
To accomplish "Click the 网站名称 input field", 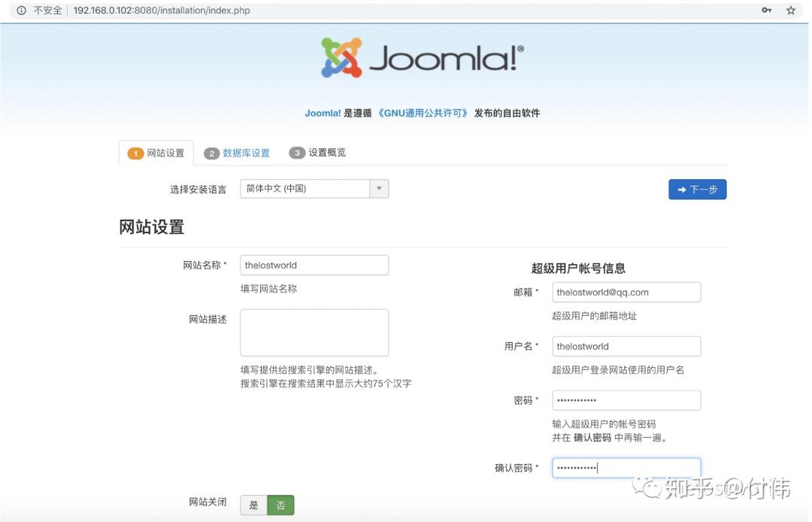I will [314, 265].
